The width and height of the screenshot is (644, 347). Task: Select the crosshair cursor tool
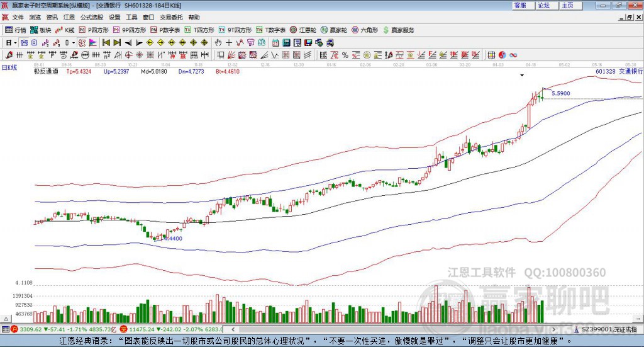229,43
